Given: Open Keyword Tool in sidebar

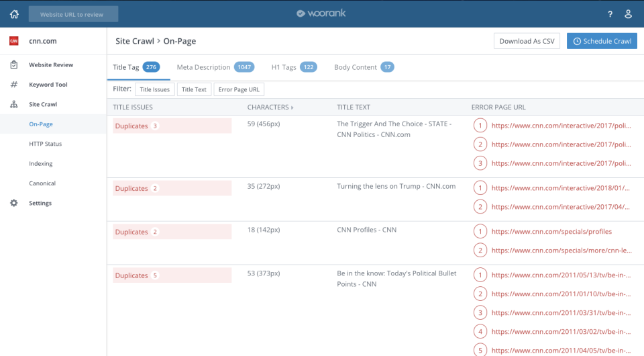Looking at the screenshot, I should pos(48,84).
